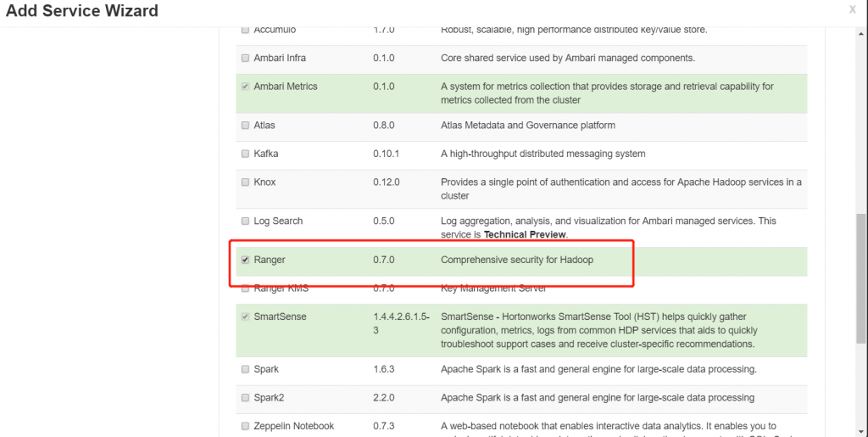Click the Spark version 1.6.3
Screen dimensions: 868x437
[x=384, y=369]
